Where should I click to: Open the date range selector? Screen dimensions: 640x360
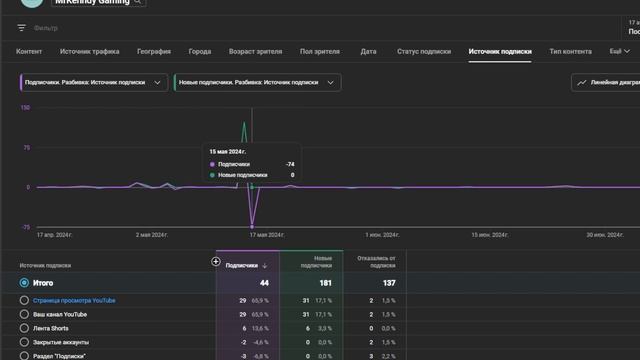[631, 27]
